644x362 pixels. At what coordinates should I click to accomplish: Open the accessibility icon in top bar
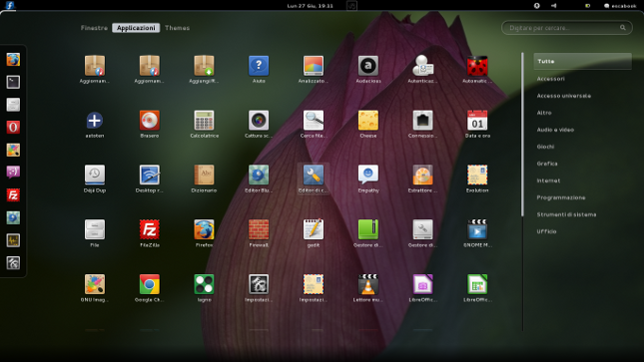[x=536, y=6]
